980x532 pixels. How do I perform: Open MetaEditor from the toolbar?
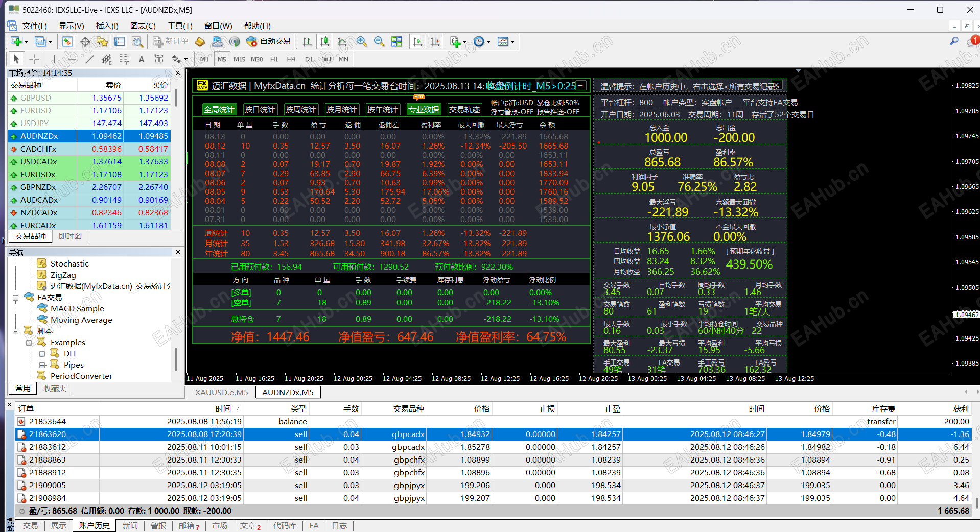tap(200, 42)
